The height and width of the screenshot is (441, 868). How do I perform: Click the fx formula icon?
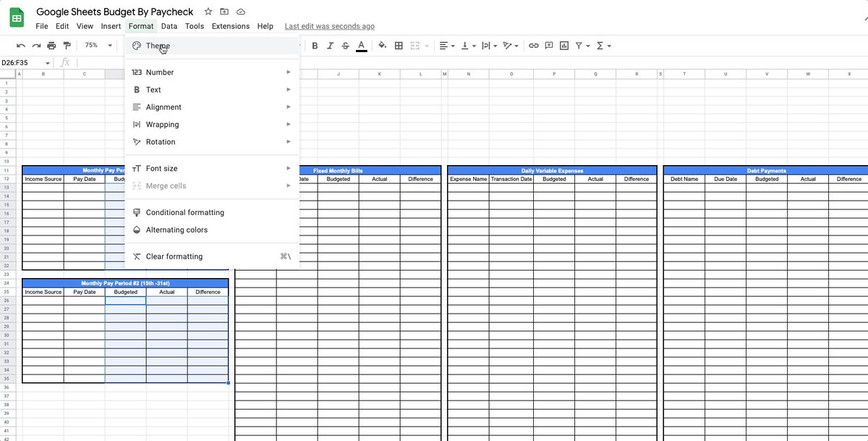(x=65, y=63)
